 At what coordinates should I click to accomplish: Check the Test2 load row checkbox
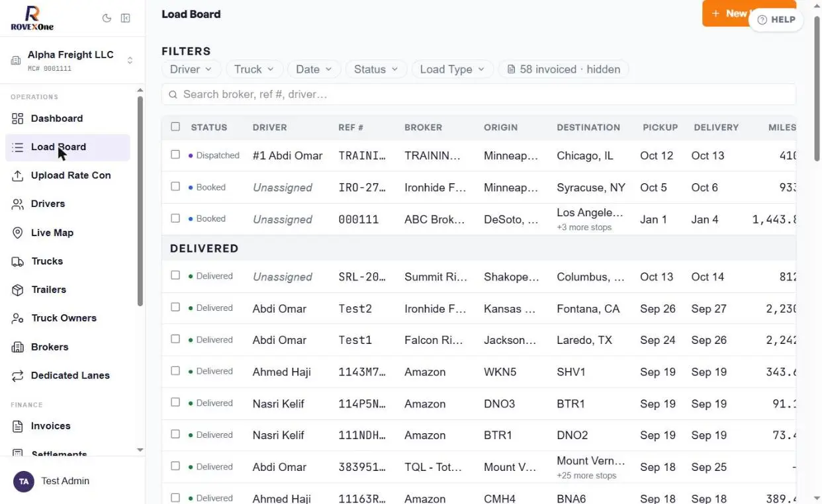coord(175,307)
